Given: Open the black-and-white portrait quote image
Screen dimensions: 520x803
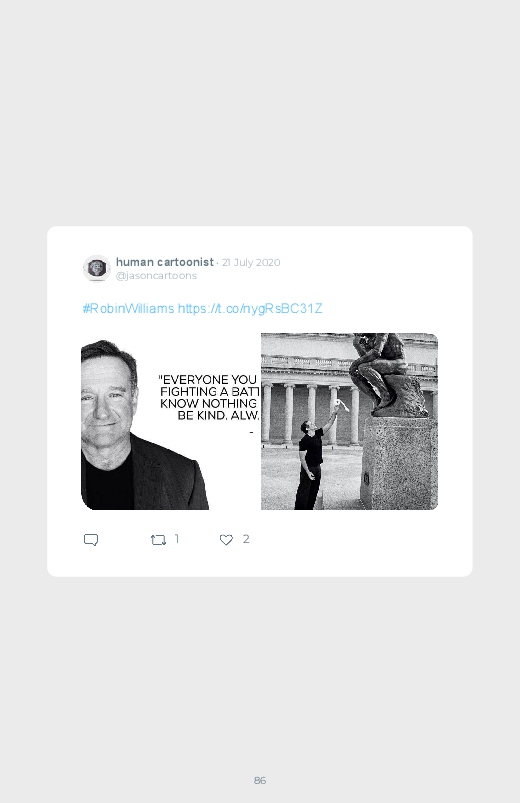Looking at the screenshot, I should pos(171,421).
